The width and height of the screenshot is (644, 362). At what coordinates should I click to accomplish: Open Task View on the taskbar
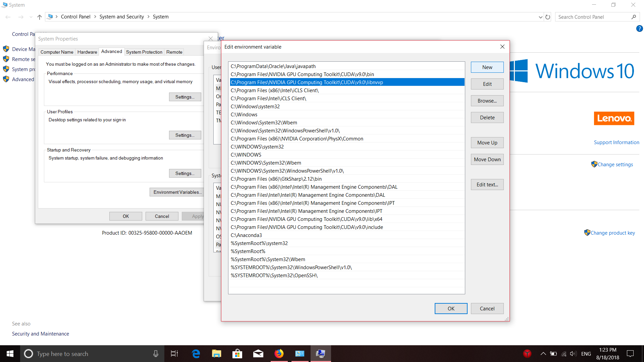click(x=174, y=354)
